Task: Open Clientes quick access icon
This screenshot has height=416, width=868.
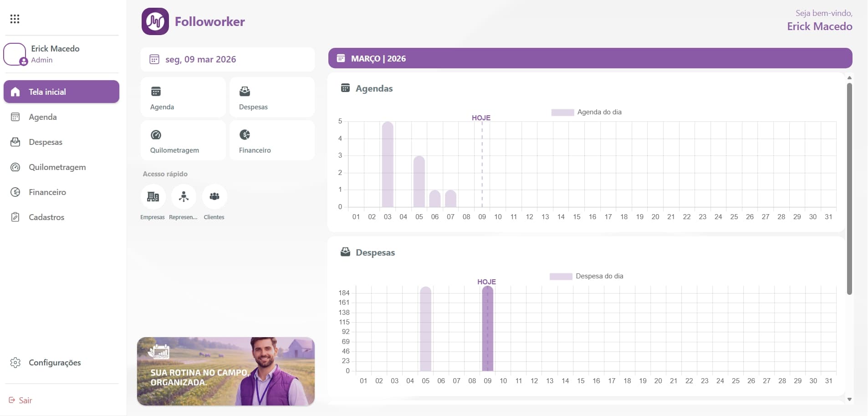Action: 214,197
